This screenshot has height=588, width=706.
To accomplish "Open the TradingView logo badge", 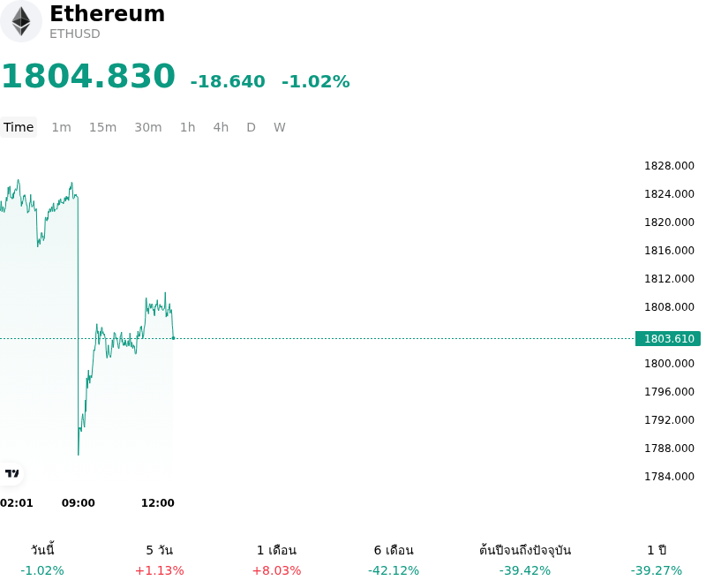I will (11, 473).
